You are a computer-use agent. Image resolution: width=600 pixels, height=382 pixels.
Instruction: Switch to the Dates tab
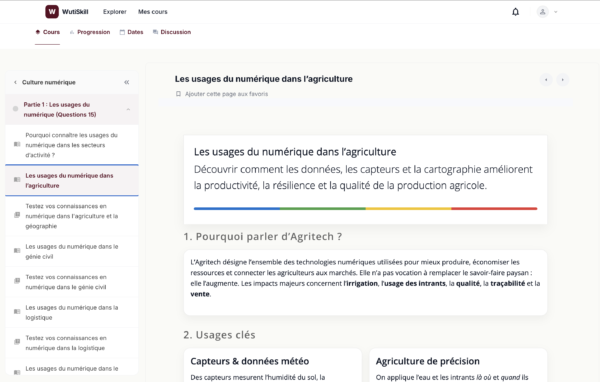pos(131,32)
